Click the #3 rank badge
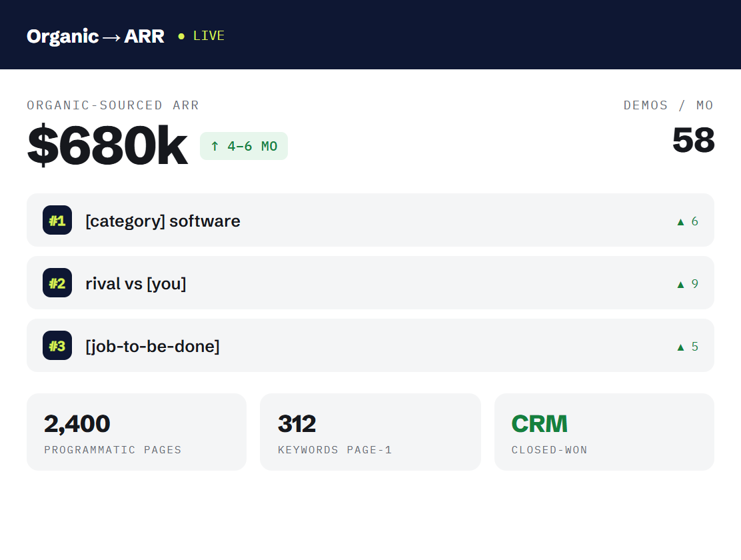Viewport: 741px width, 560px height. click(x=57, y=345)
